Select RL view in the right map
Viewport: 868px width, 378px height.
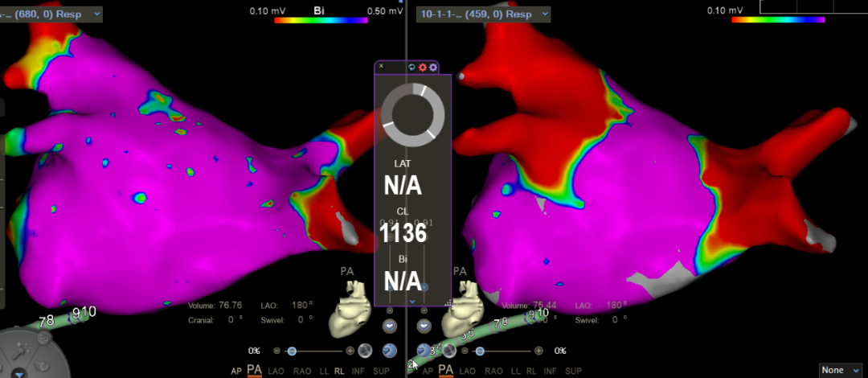coord(531,371)
